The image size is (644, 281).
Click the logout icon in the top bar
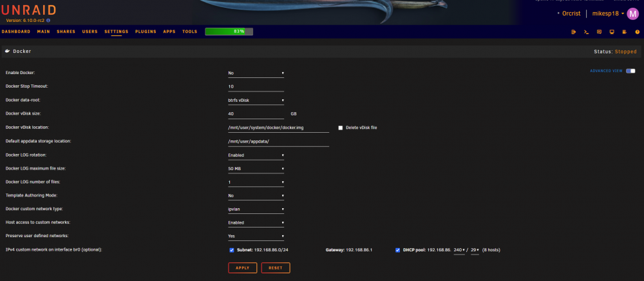click(x=574, y=32)
